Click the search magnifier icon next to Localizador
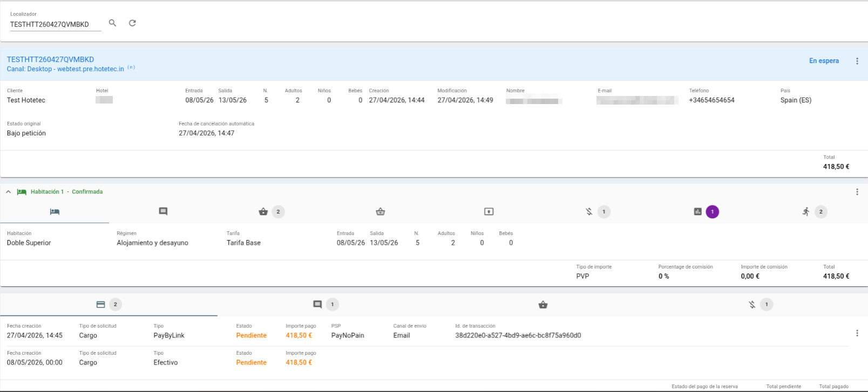This screenshot has width=868, height=392. pyautogui.click(x=112, y=23)
